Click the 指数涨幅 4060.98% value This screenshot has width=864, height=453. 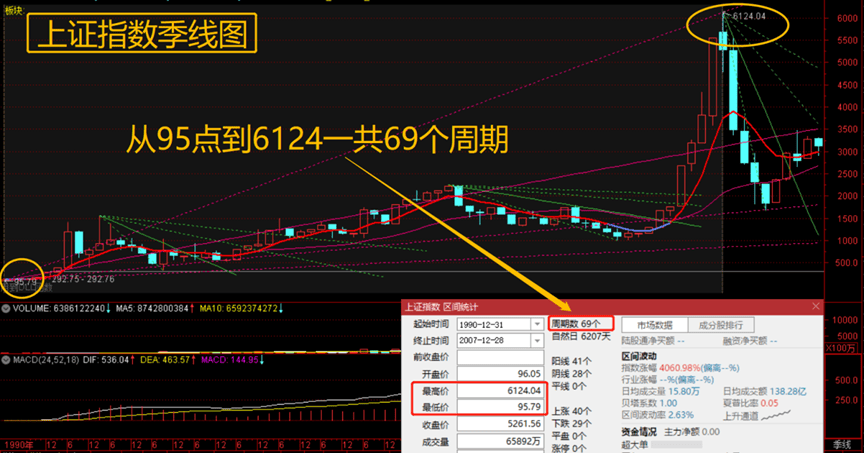pos(679,368)
